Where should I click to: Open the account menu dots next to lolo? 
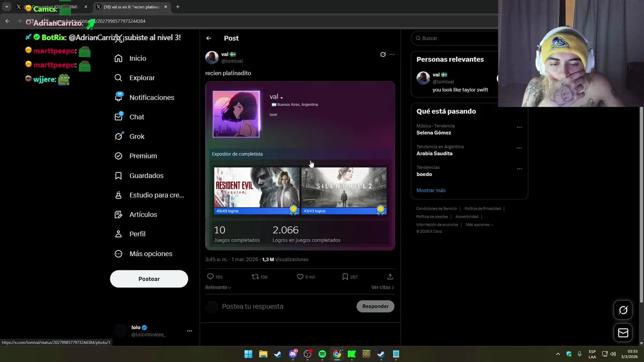[x=190, y=331]
